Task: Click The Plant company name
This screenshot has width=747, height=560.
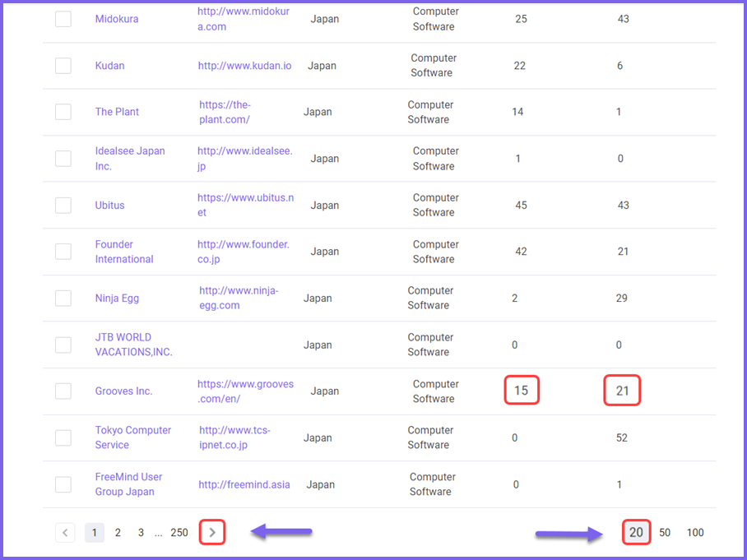Action: pyautogui.click(x=117, y=112)
